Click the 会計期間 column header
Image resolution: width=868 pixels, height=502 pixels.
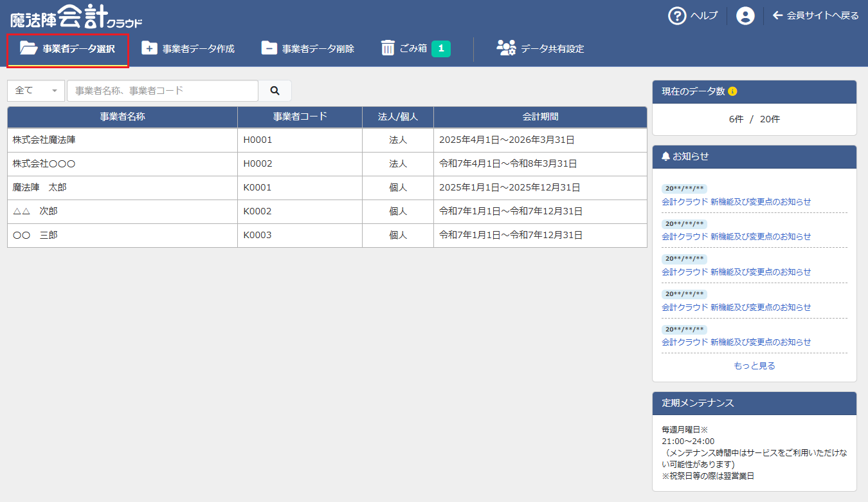(540, 117)
